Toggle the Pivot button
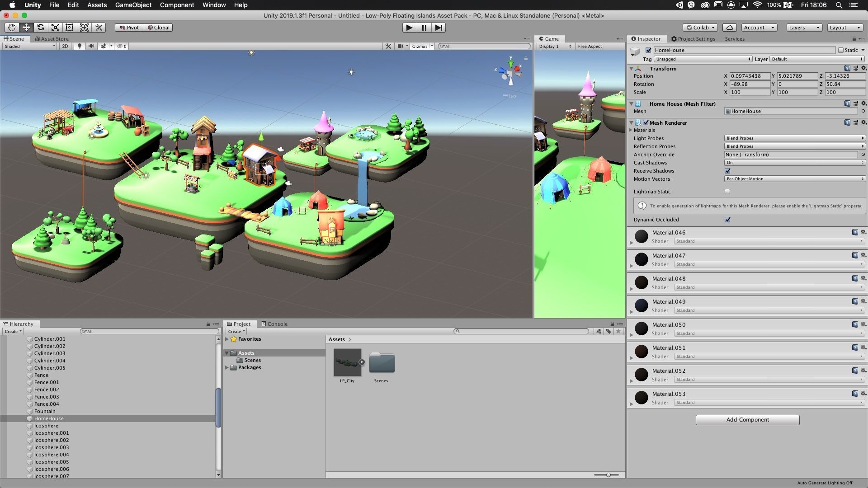The height and width of the screenshot is (488, 868). [x=129, y=28]
